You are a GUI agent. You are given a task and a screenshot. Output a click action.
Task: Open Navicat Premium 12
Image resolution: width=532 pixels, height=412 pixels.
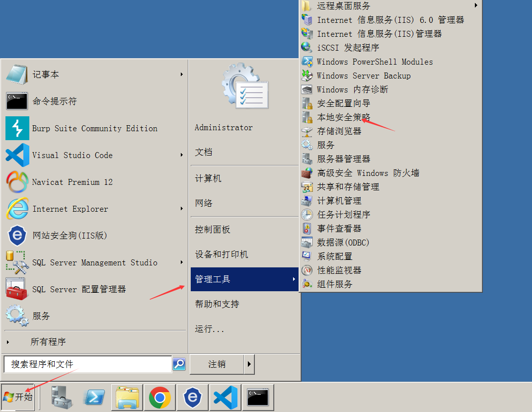(x=94, y=182)
